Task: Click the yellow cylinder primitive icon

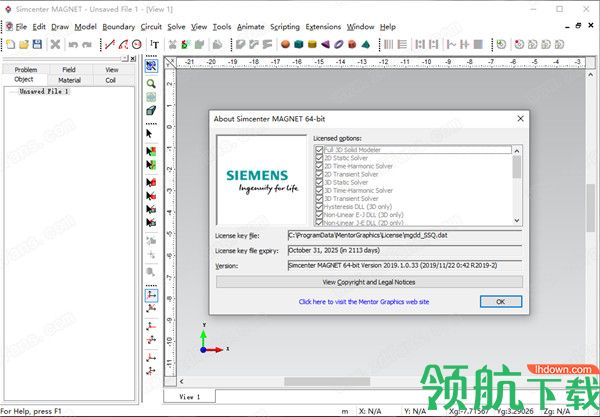Action: tap(312, 44)
